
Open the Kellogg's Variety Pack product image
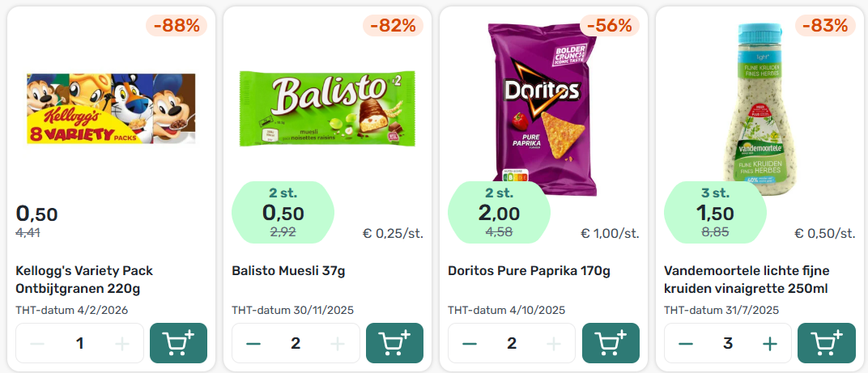pyautogui.click(x=111, y=108)
